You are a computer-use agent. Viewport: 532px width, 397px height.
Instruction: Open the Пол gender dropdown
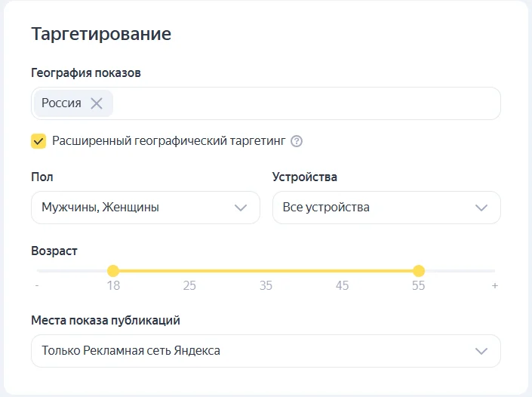tap(145, 208)
